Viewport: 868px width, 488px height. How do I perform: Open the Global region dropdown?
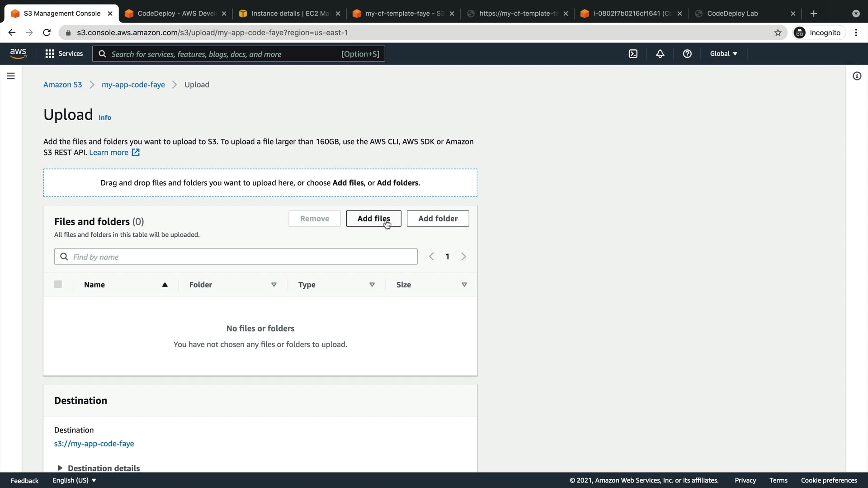pos(723,54)
